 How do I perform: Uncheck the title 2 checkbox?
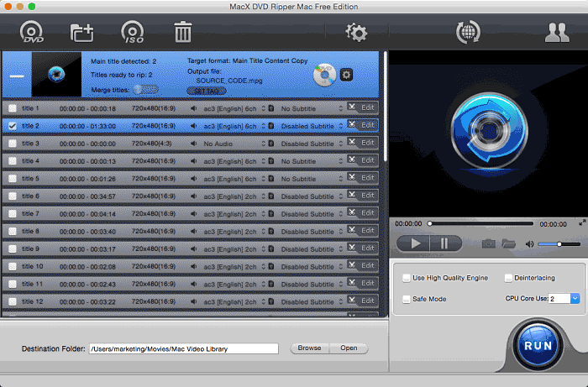[x=13, y=126]
